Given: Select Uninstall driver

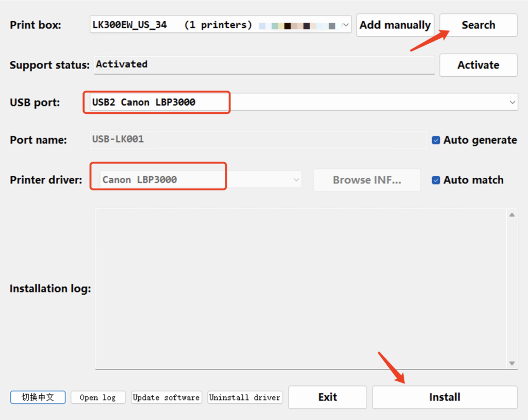Looking at the screenshot, I should [x=245, y=397].
